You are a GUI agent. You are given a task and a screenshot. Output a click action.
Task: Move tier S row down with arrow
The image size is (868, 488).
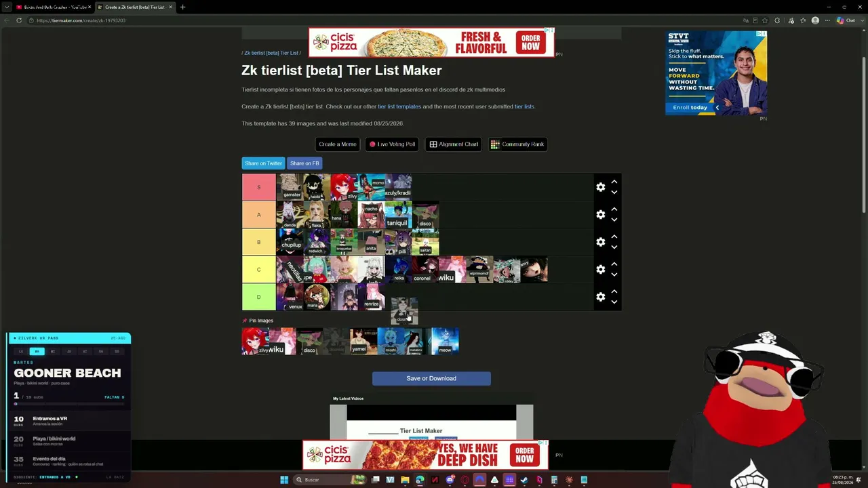[x=614, y=192]
